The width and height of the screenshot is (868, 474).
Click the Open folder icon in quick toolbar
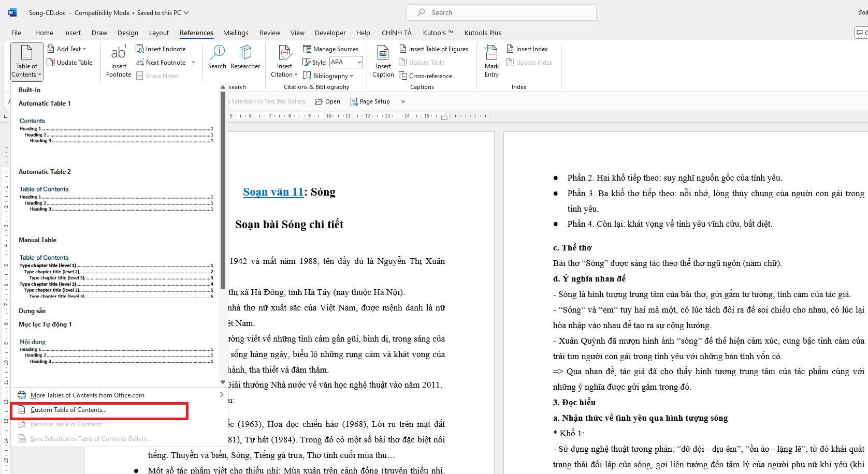click(x=319, y=101)
